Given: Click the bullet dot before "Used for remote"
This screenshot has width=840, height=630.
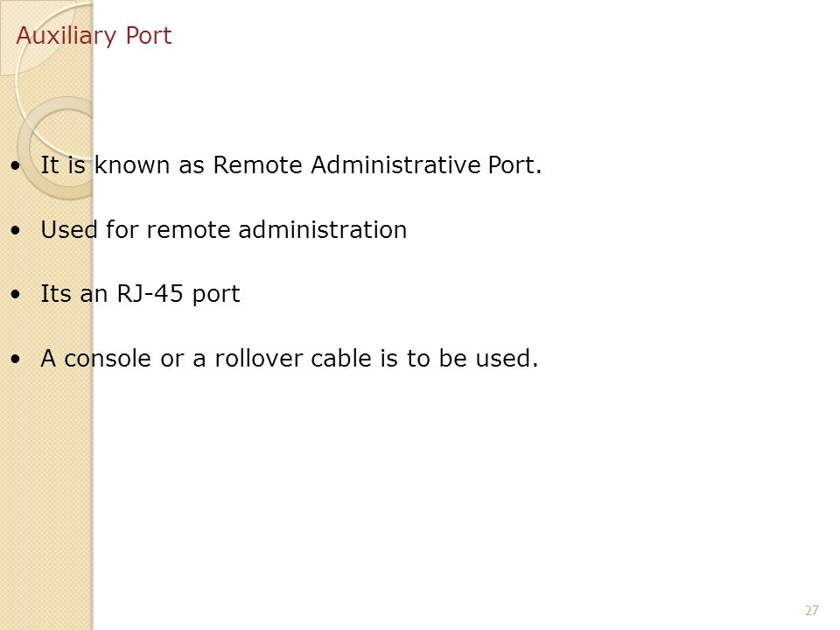Looking at the screenshot, I should (15, 230).
